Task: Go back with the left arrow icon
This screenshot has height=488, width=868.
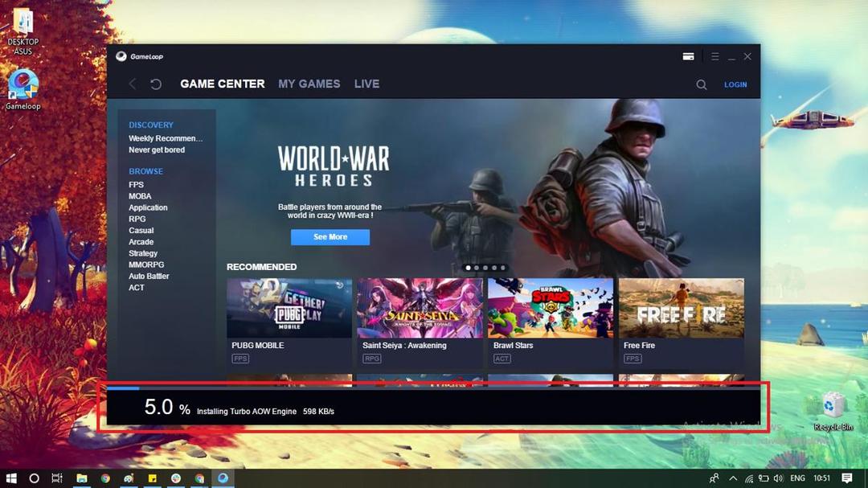Action: click(133, 84)
